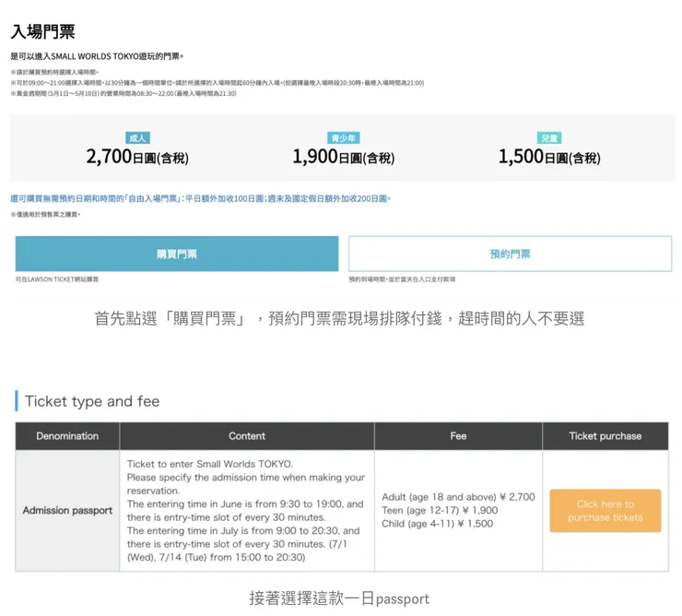Click the blue 自由入場門票 info line

click(201, 198)
